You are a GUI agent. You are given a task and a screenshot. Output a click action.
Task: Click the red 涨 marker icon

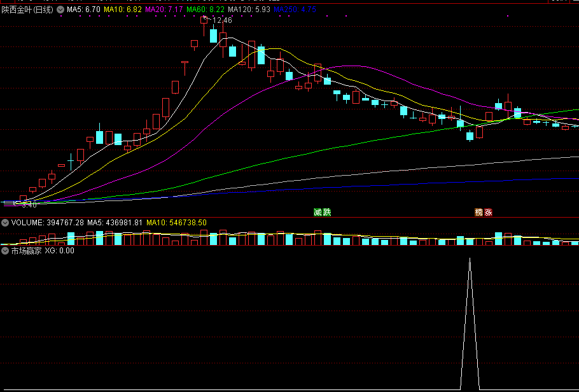click(x=488, y=212)
